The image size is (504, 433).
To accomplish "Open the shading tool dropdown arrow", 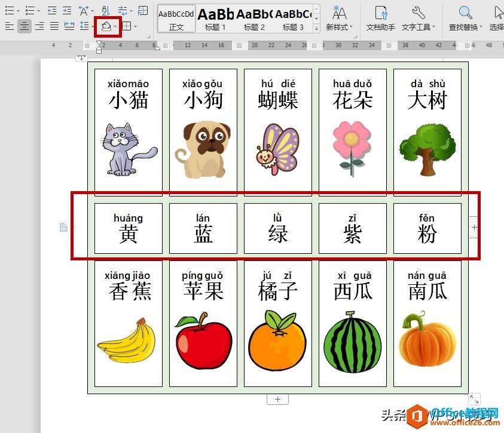I will [115, 26].
